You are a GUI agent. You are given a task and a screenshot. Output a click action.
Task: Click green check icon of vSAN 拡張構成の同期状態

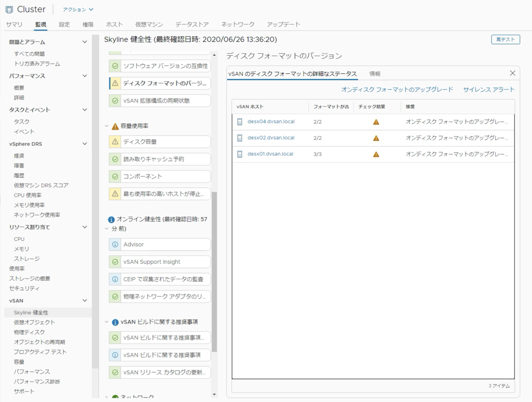[115, 101]
